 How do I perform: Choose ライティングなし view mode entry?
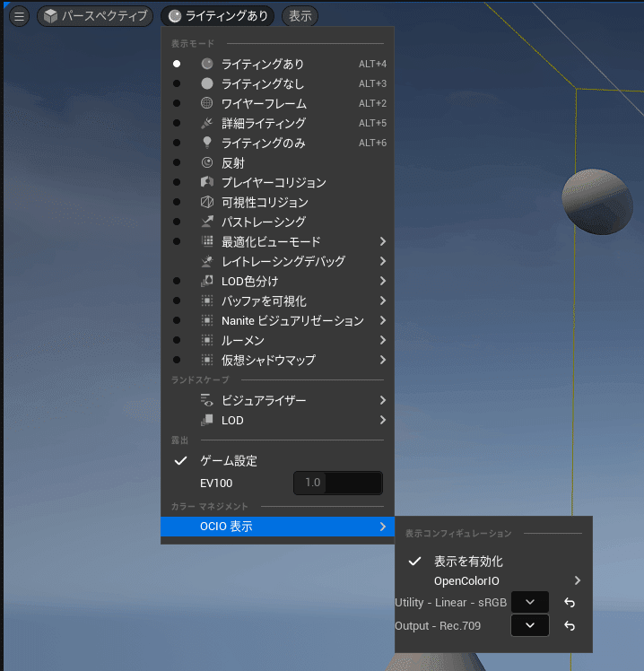pos(277,83)
